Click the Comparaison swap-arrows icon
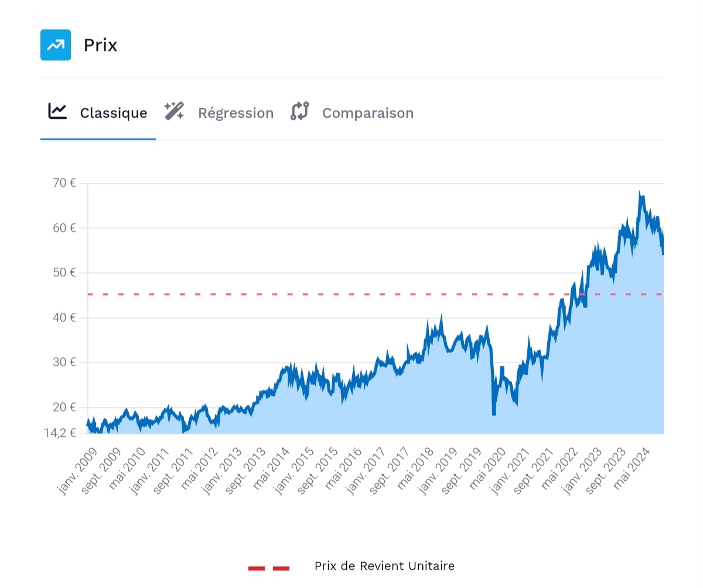The height and width of the screenshot is (588, 703). [x=299, y=111]
